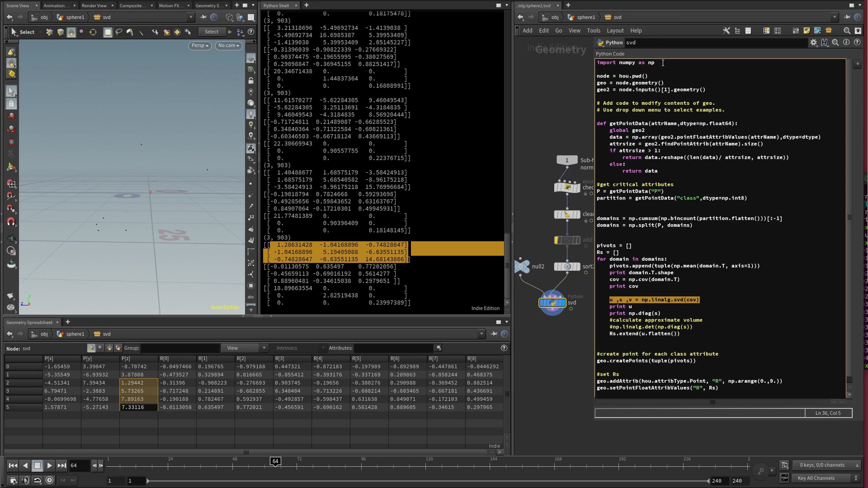
Task: Open help icon in the parameter pane
Action: (x=857, y=43)
